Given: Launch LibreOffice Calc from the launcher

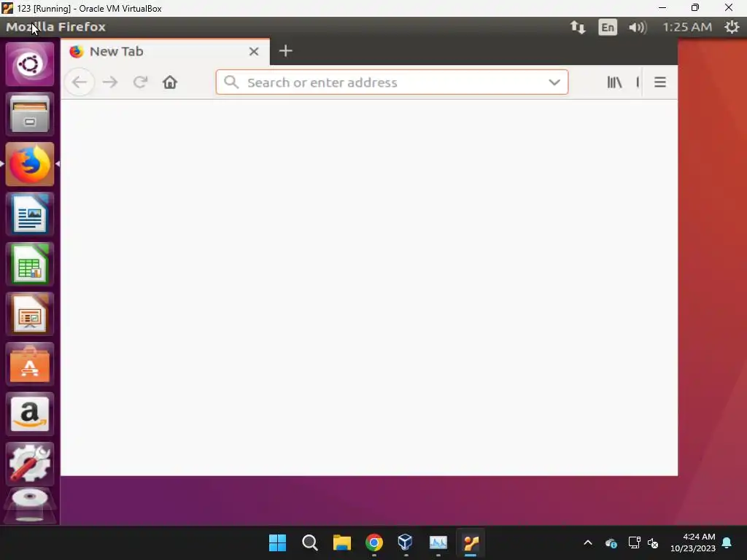Looking at the screenshot, I should (x=29, y=264).
